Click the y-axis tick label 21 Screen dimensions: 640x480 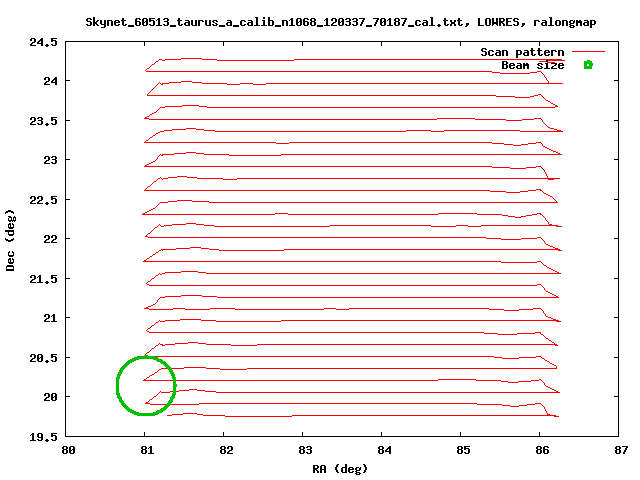pos(50,318)
